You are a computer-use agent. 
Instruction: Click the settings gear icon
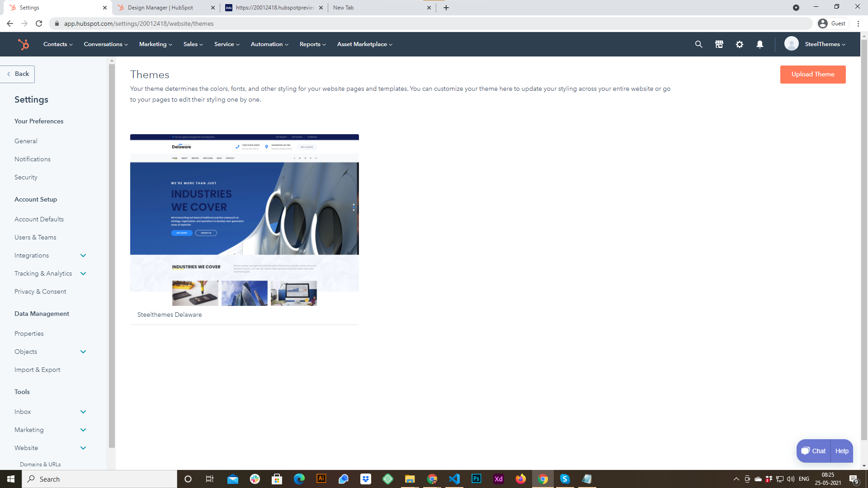pyautogui.click(x=739, y=44)
